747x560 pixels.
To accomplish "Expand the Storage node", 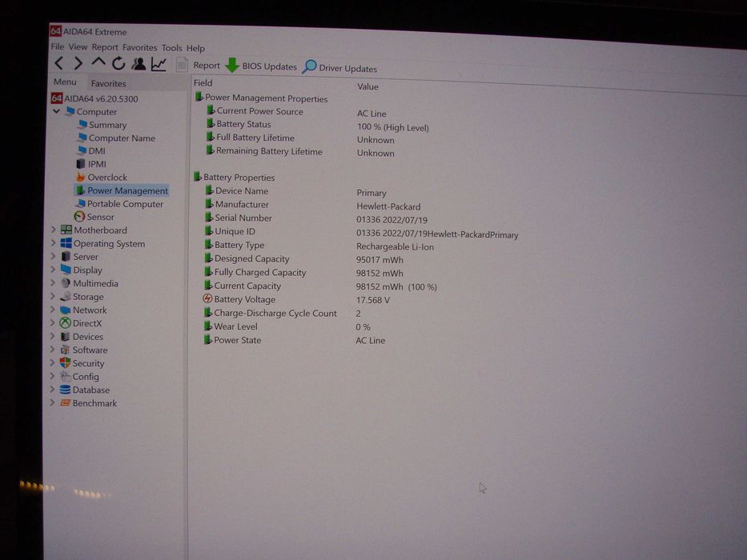I will click(x=54, y=296).
